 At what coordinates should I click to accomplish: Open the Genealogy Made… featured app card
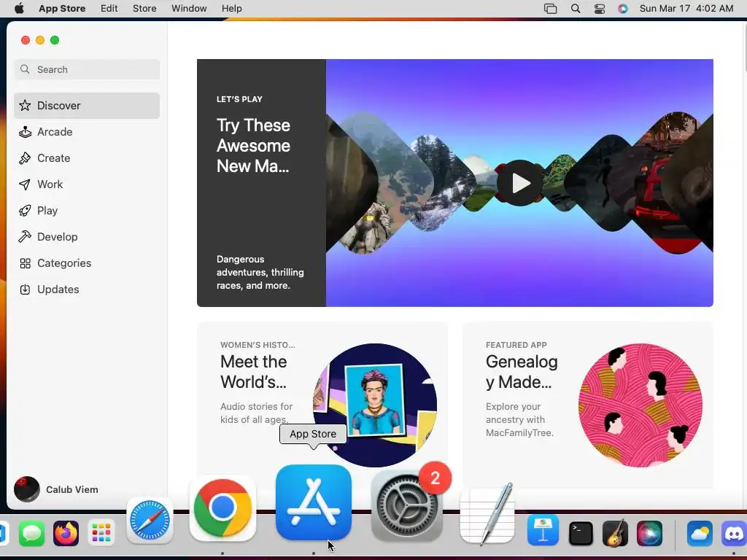click(x=588, y=405)
